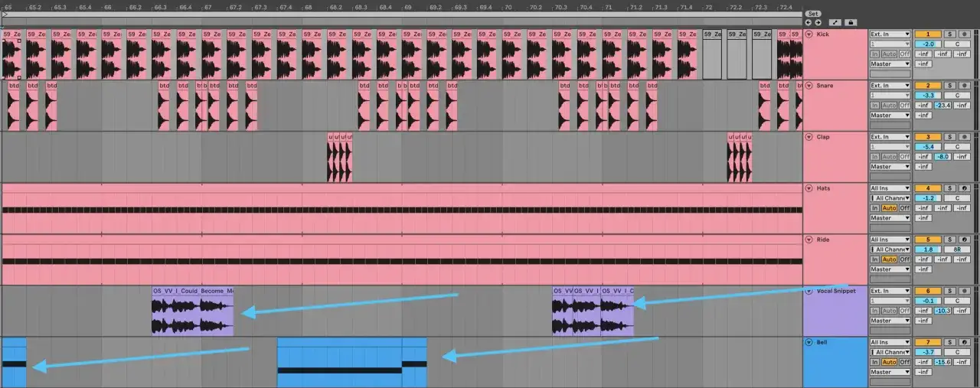Set Ride monitoring to Off
Viewport: 980px width, 388px height.
pos(904,259)
